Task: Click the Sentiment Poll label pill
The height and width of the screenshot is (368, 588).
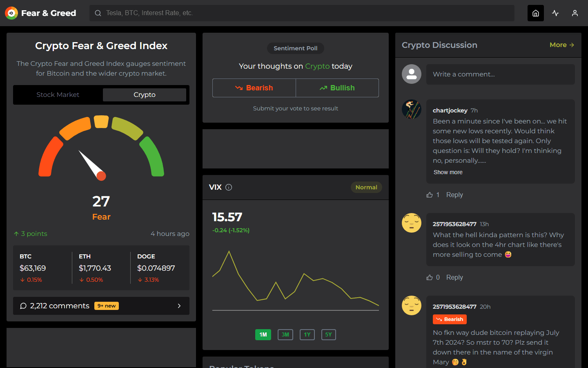Action: click(x=296, y=48)
